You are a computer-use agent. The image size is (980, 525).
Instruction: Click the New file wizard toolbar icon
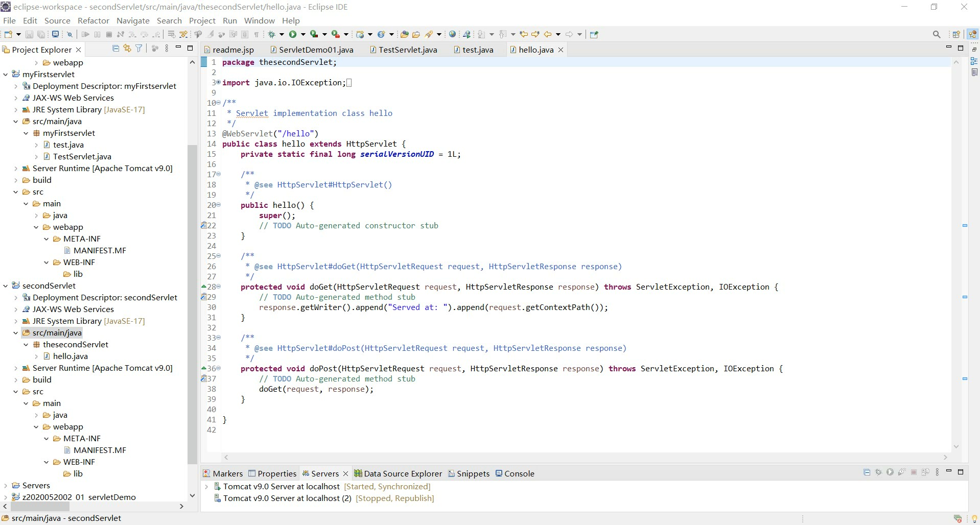click(x=8, y=34)
